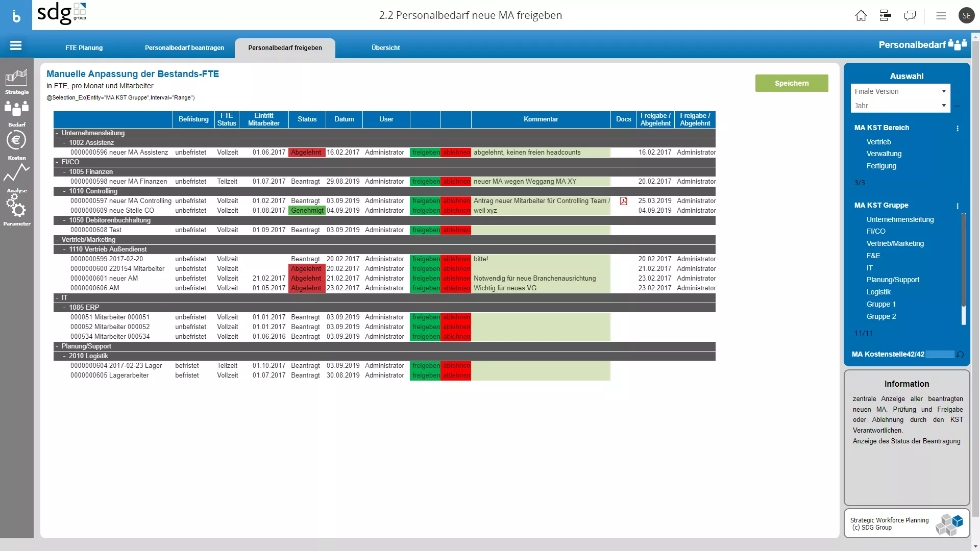This screenshot has height=551, width=980.
Task: Select F&E in MA KST Gruppe
Action: (873, 256)
